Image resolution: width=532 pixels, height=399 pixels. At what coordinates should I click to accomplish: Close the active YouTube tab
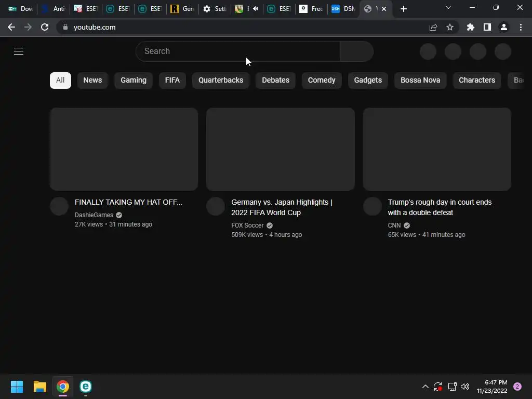pyautogui.click(x=384, y=9)
